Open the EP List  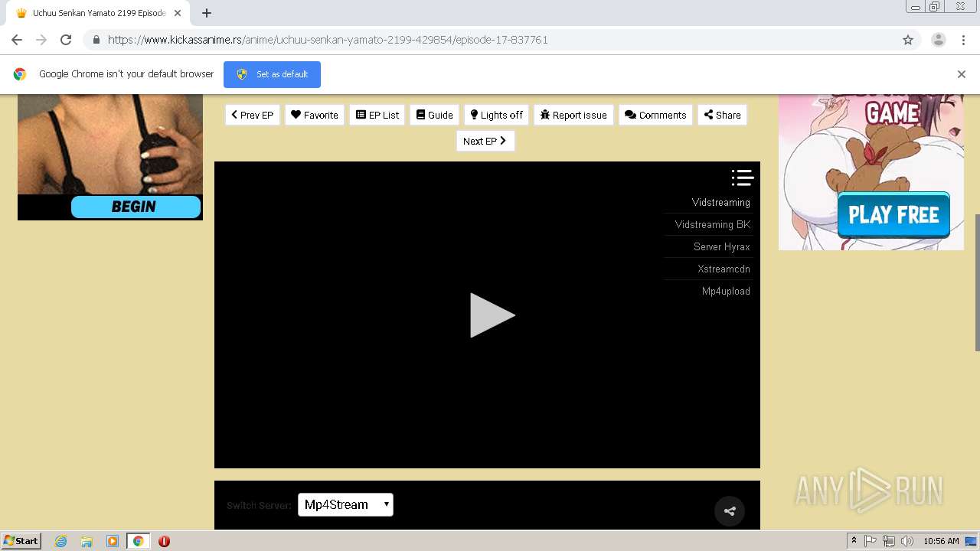click(377, 115)
